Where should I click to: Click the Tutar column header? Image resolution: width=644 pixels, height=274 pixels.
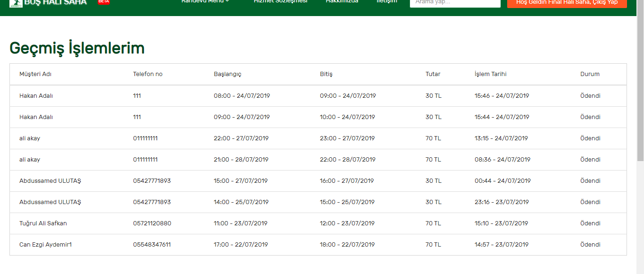(x=433, y=74)
